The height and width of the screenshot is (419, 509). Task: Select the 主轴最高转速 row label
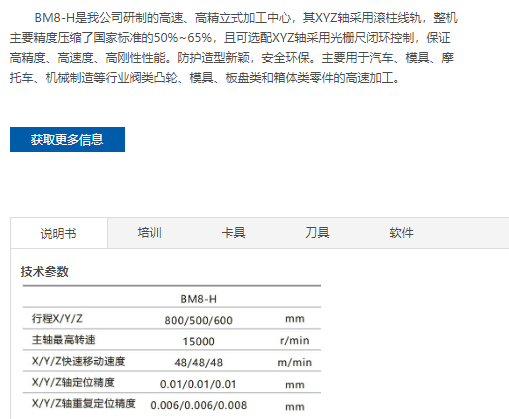63,340
